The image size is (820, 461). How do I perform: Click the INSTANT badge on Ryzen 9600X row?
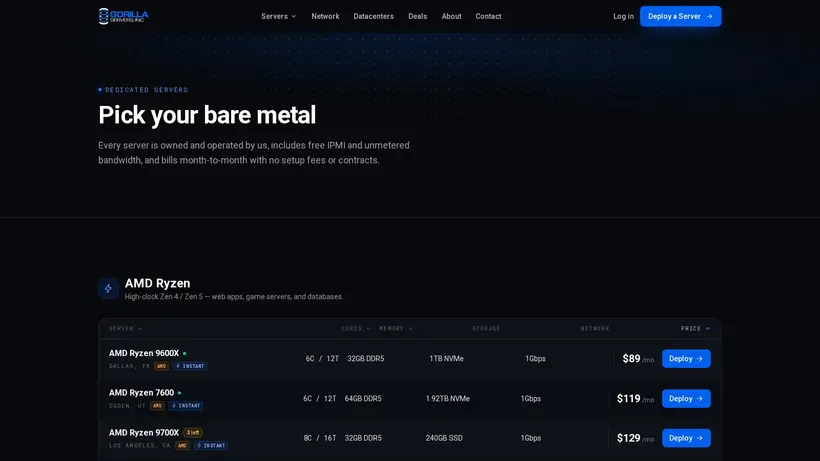190,366
